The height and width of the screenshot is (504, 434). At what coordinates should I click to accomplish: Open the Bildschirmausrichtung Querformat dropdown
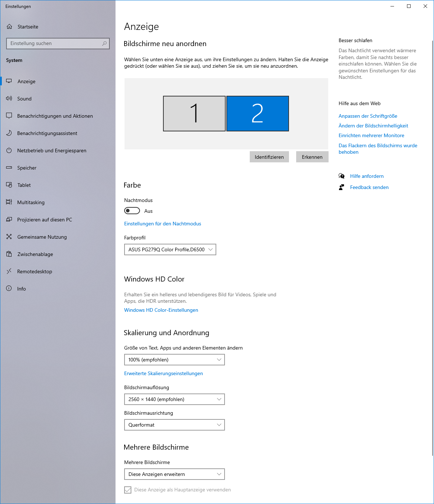point(175,425)
